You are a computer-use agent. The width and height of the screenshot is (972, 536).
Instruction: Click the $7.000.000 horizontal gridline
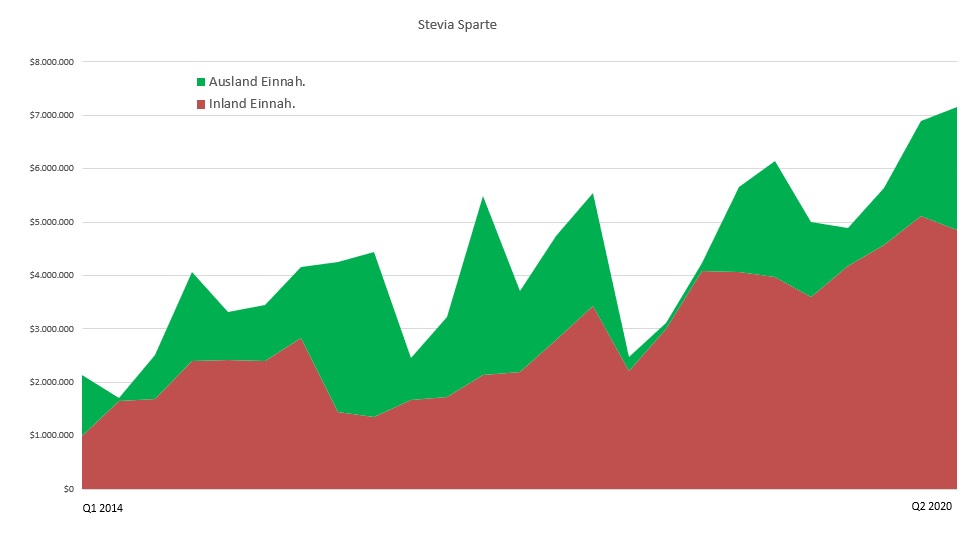pyautogui.click(x=500, y=115)
